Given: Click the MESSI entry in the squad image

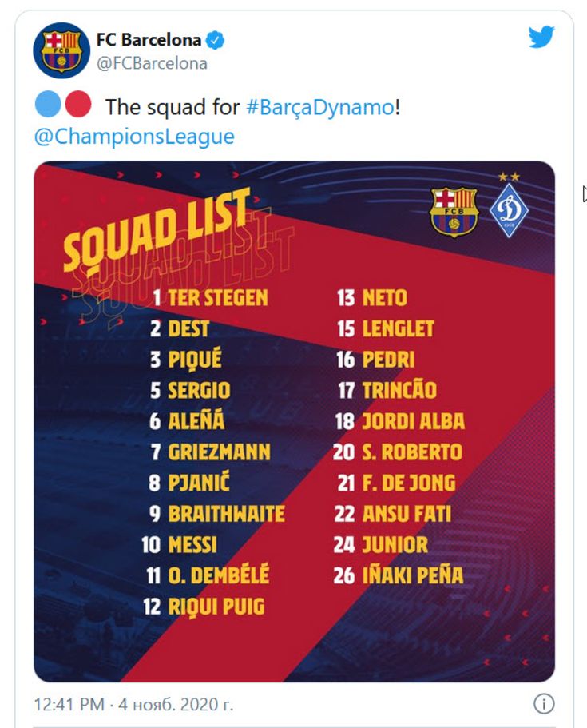Looking at the screenshot, I should click(x=179, y=545).
